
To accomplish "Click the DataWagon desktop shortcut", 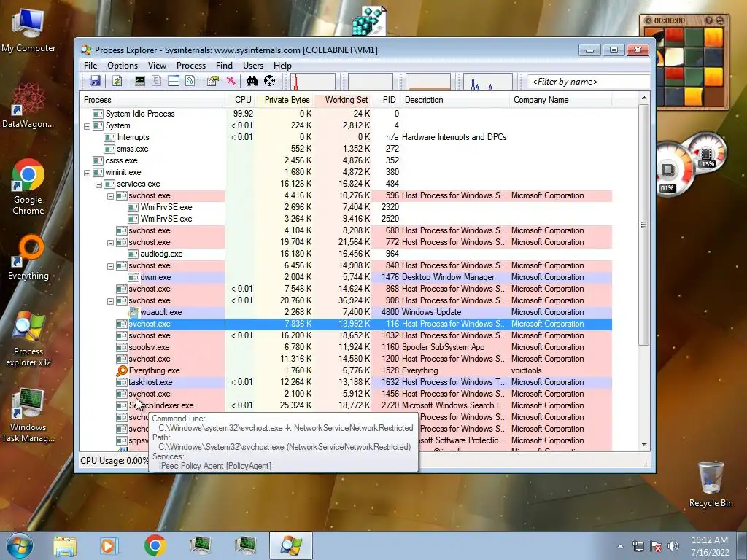I will click(28, 106).
